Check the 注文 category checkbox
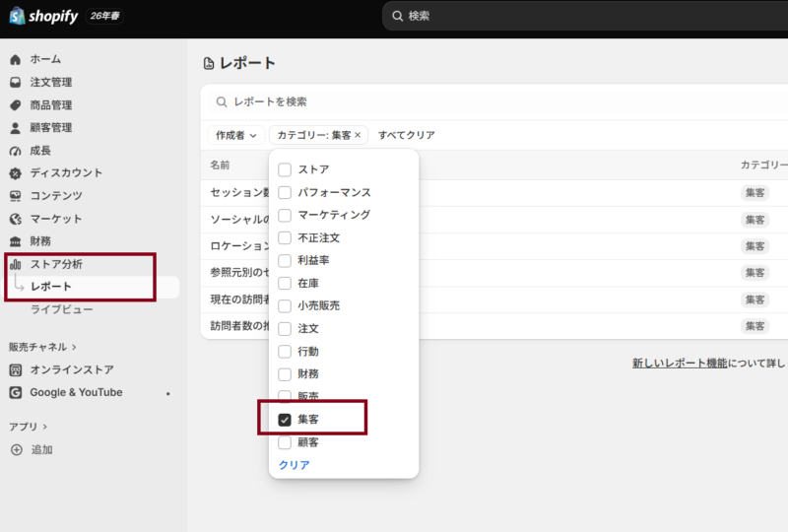The width and height of the screenshot is (788, 532). [x=285, y=329]
